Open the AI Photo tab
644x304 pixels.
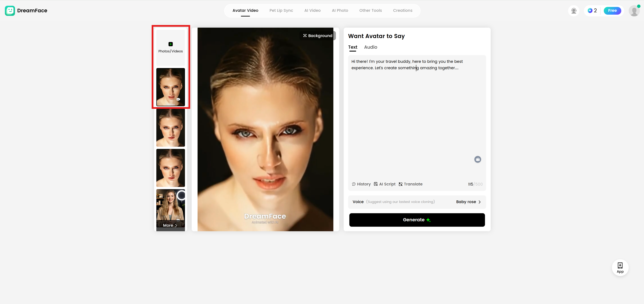point(340,10)
